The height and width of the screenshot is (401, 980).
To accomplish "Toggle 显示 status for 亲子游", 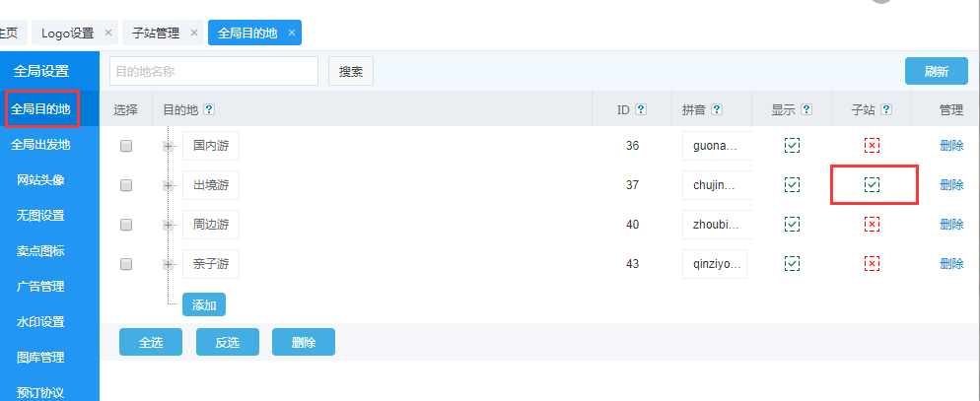I will [x=792, y=264].
